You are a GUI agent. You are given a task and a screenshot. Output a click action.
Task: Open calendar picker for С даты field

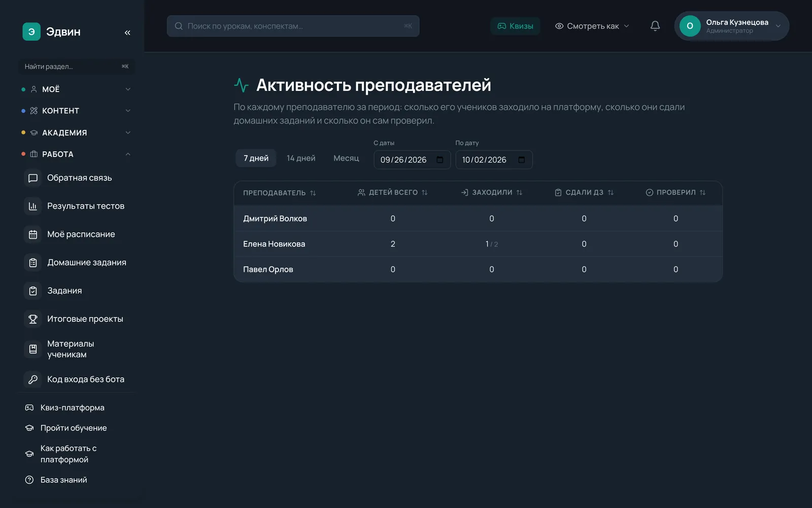pos(440,160)
